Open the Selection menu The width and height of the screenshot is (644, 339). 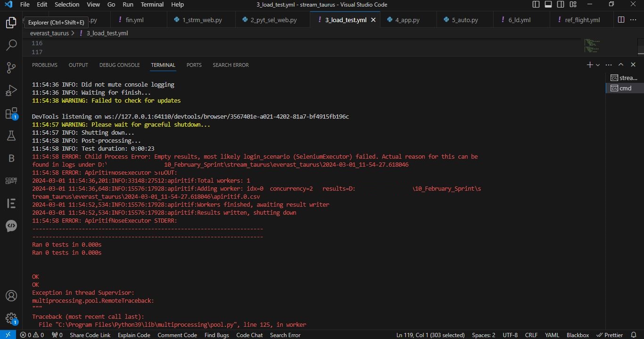tap(67, 4)
